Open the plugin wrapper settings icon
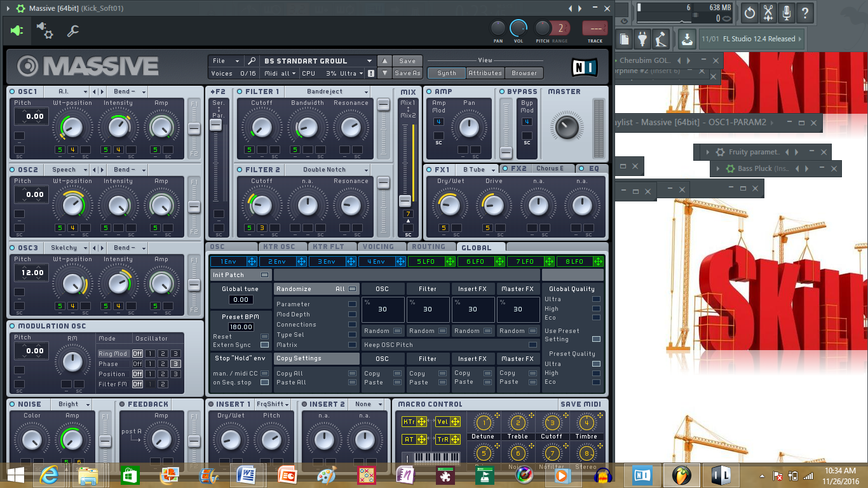 44,30
